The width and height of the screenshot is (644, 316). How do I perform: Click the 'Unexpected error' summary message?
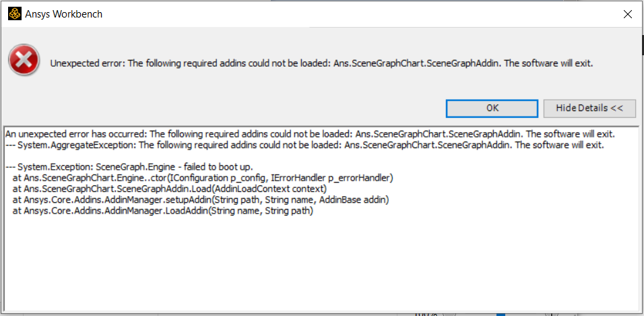point(321,64)
